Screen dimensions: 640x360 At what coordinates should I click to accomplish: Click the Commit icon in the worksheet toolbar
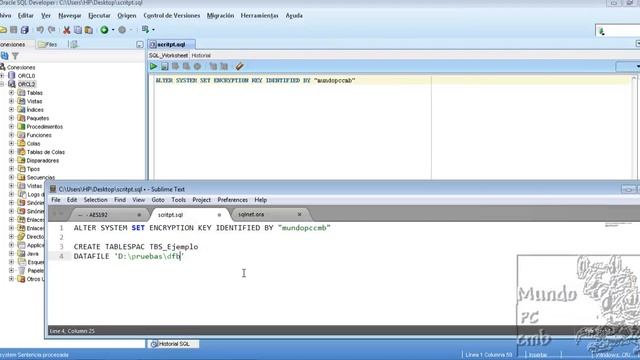point(176,66)
